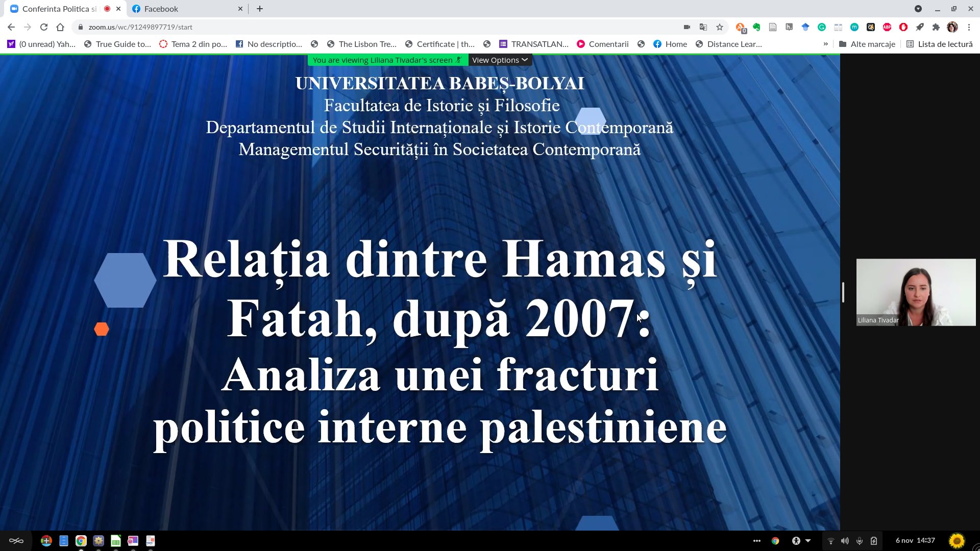980x551 pixels.
Task: Expand the View Options dropdown
Action: tap(500, 60)
